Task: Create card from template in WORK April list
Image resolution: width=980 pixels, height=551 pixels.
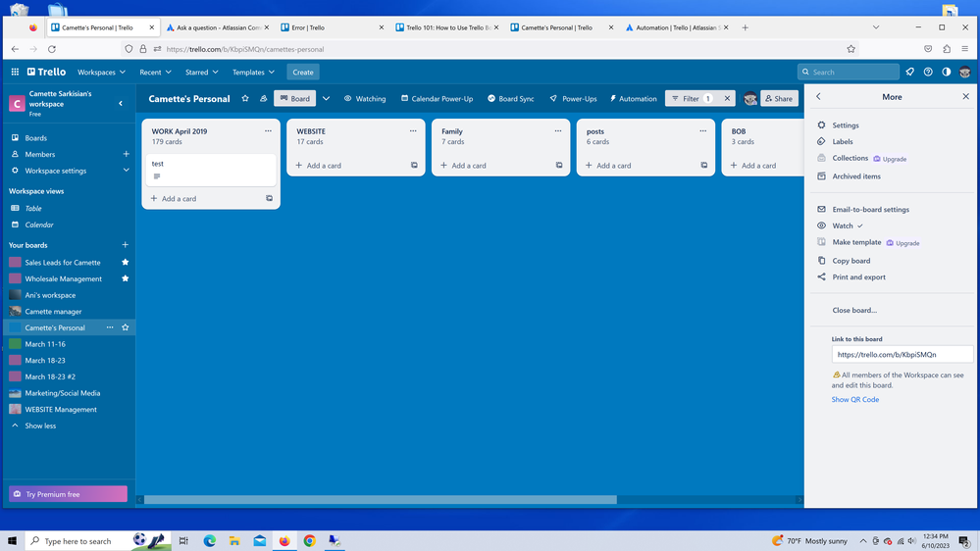Action: (x=269, y=199)
